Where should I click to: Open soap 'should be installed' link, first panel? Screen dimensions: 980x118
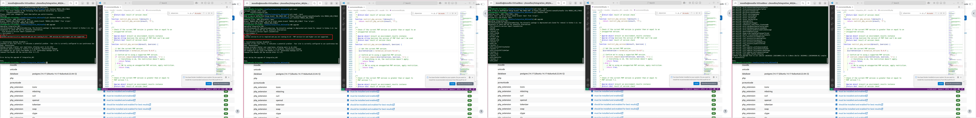(129, 109)
